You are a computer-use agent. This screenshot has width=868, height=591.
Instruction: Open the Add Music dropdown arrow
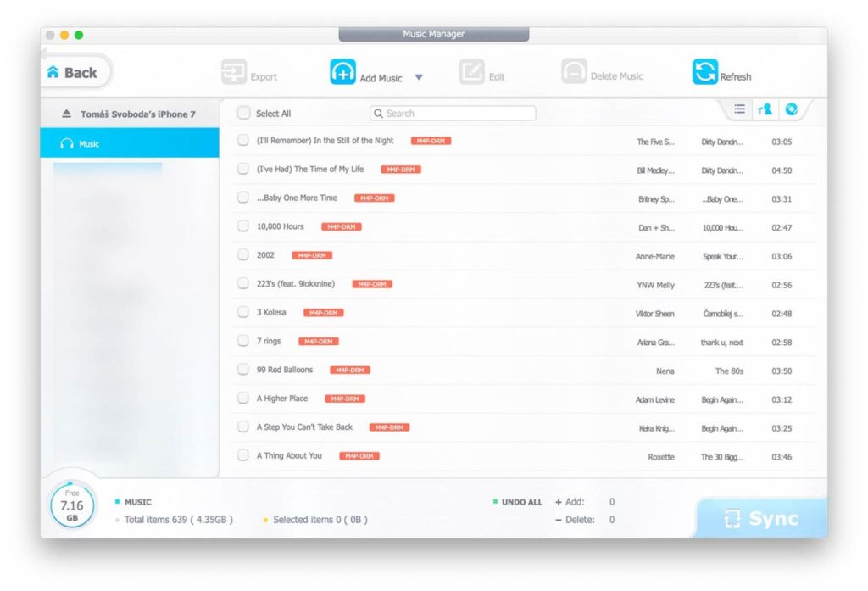(418, 77)
